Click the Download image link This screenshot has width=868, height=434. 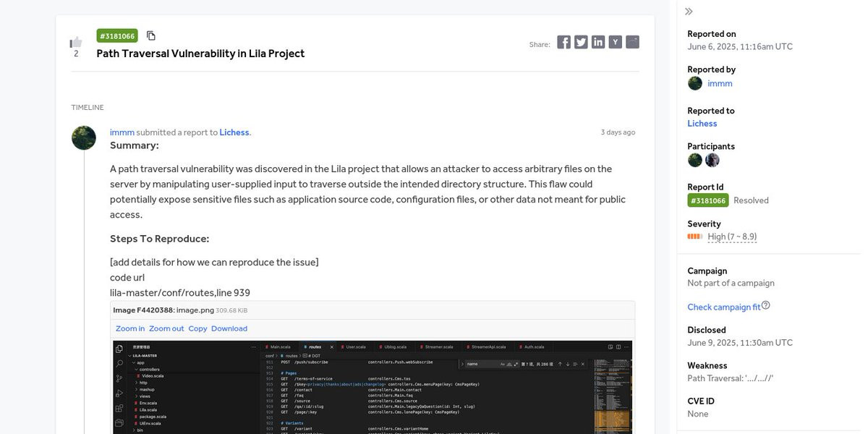229,328
